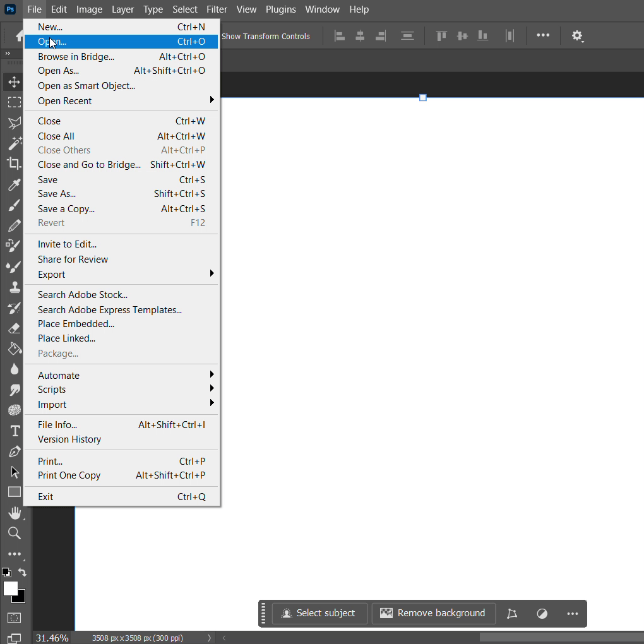Open the Plugins menu
This screenshot has height=644, width=644.
[280, 9]
